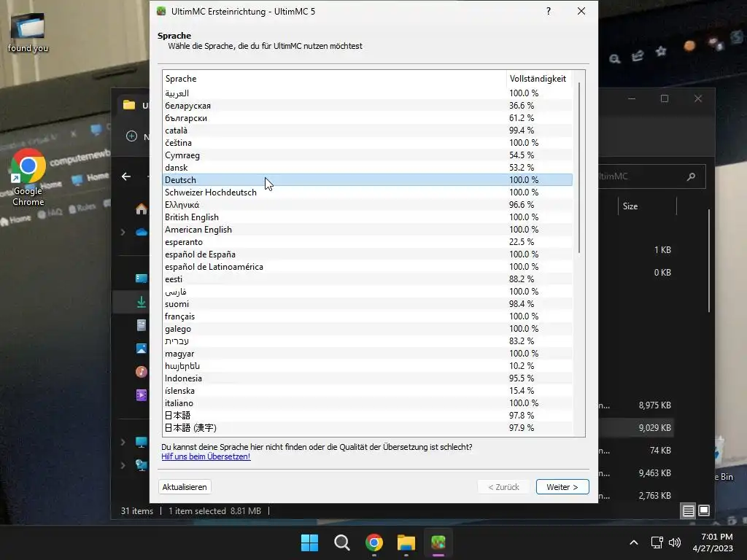The image size is (747, 560).
Task: Click the UltimMC grass block title icon
Action: (x=161, y=11)
